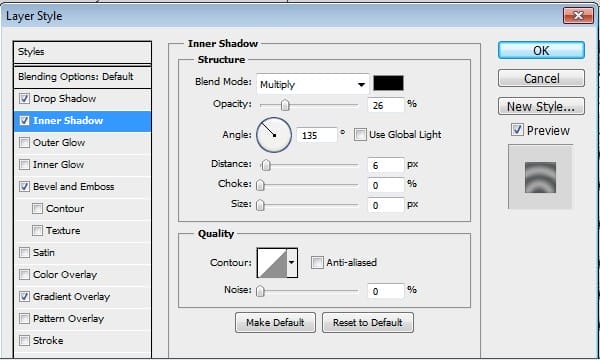Open the Outer Glow settings row
Image resolution: width=600 pixels, height=360 pixels.
coord(82,143)
